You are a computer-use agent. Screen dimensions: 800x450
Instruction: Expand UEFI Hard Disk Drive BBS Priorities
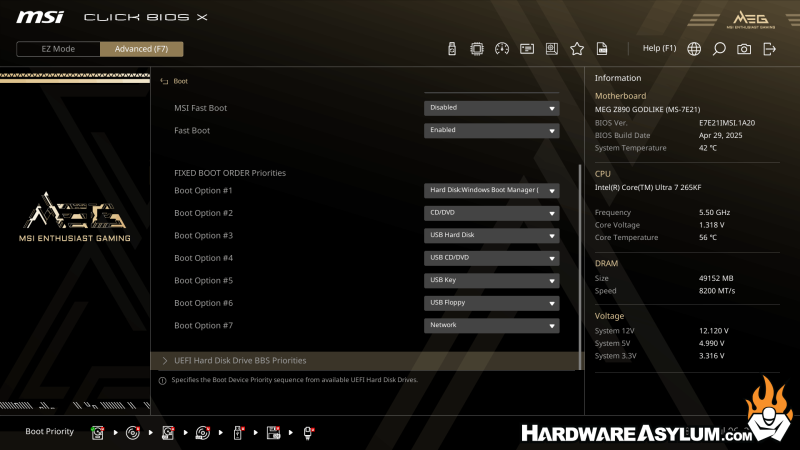[365, 361]
